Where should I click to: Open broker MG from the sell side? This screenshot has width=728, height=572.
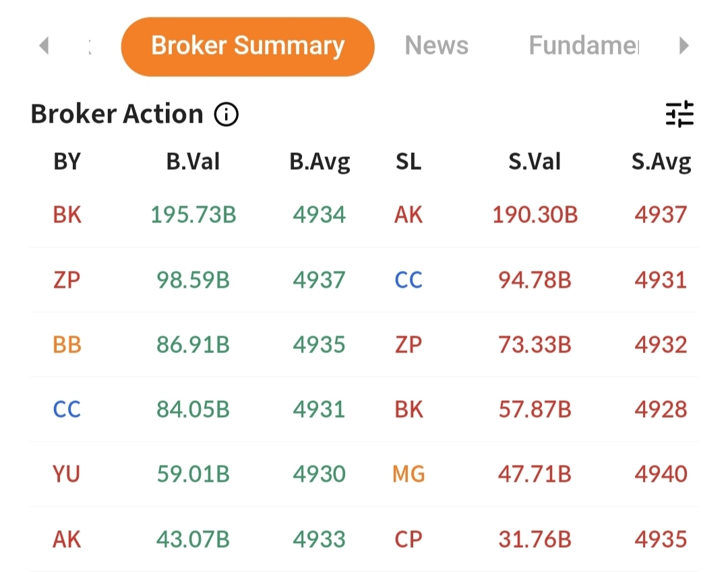[x=408, y=474]
